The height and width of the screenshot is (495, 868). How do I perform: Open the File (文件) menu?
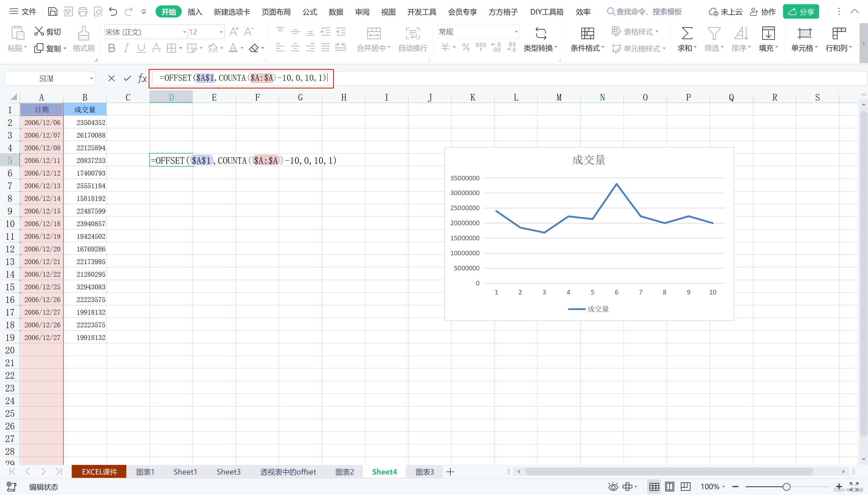[23, 12]
